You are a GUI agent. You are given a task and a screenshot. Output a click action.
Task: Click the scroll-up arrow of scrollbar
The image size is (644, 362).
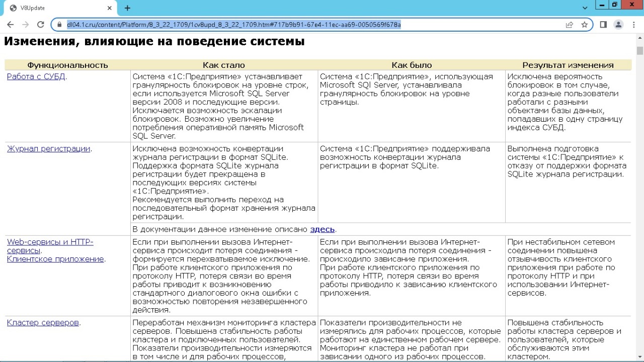tap(639, 38)
